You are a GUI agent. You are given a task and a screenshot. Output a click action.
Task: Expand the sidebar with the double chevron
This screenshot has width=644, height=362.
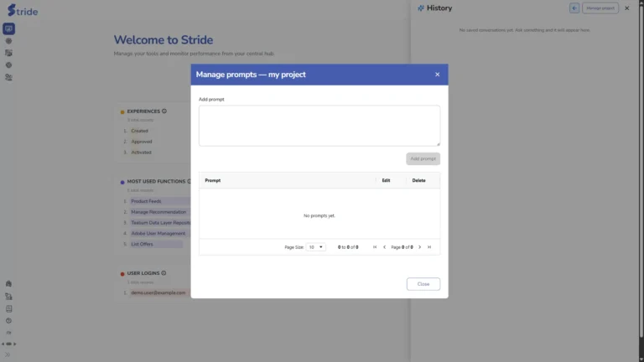click(8, 355)
